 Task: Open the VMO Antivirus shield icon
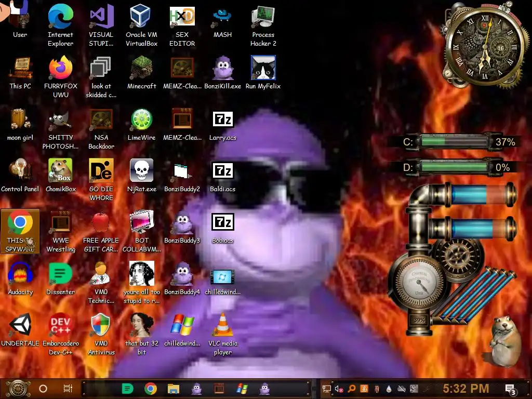click(x=101, y=334)
